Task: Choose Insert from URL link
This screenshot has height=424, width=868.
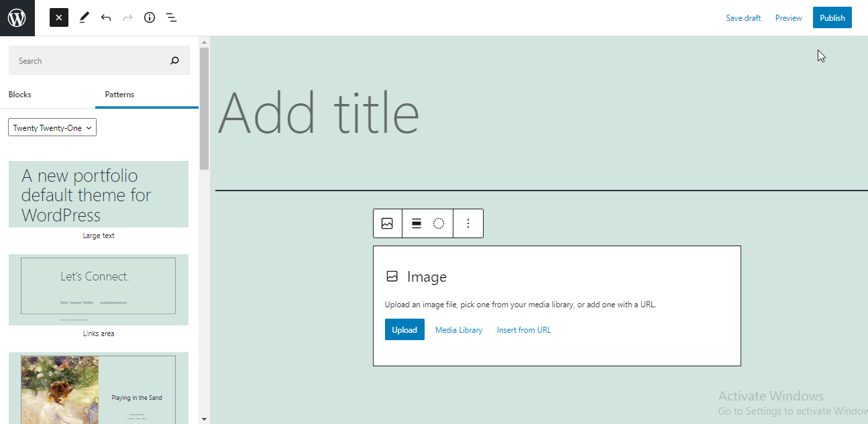Action: 524,329
